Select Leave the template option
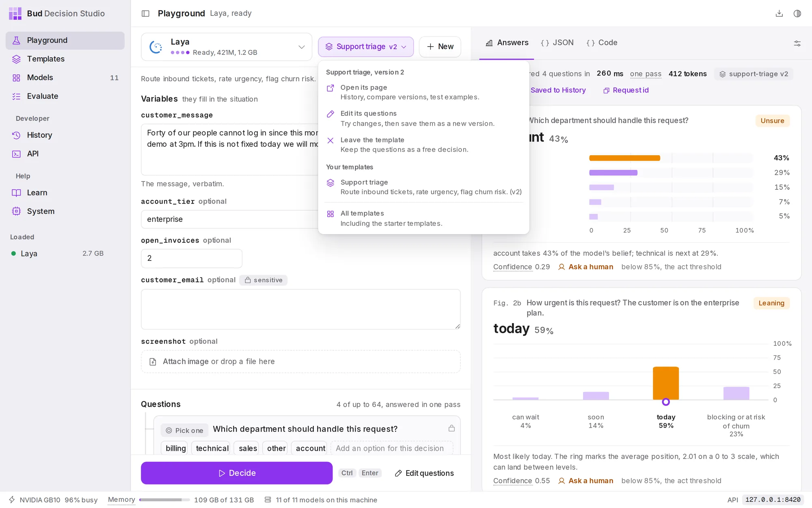812x508 pixels. tap(423, 145)
